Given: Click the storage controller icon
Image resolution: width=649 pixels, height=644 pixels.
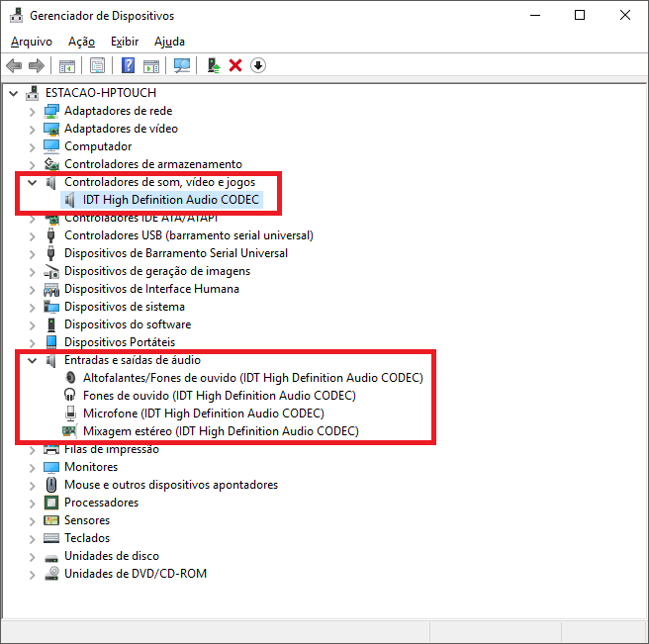Looking at the screenshot, I should [x=51, y=164].
